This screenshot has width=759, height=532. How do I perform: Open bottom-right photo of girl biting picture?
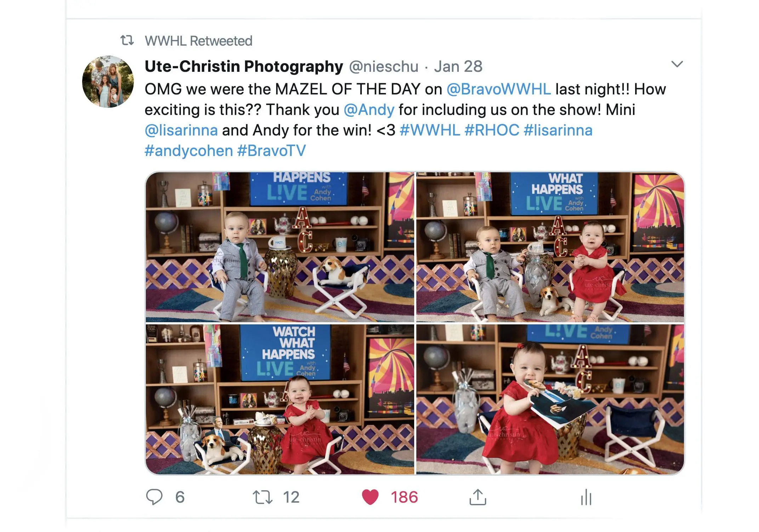point(550,399)
